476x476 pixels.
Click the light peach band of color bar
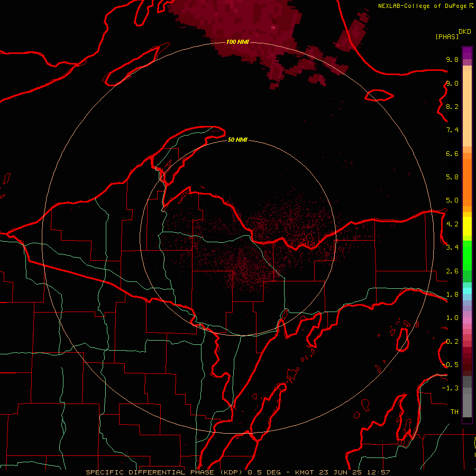pyautogui.click(x=467, y=108)
